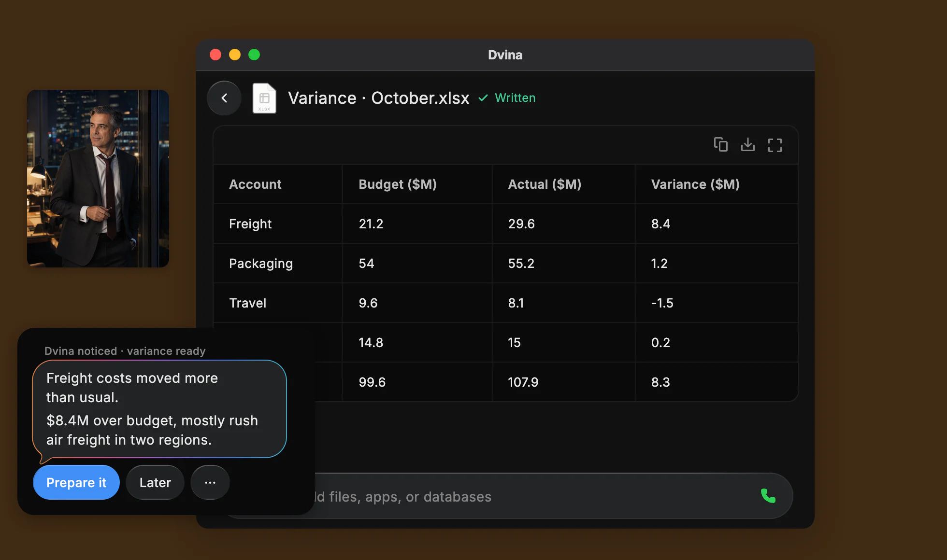This screenshot has height=560, width=947.
Task: Open the XLSX file icon
Action: point(264,98)
